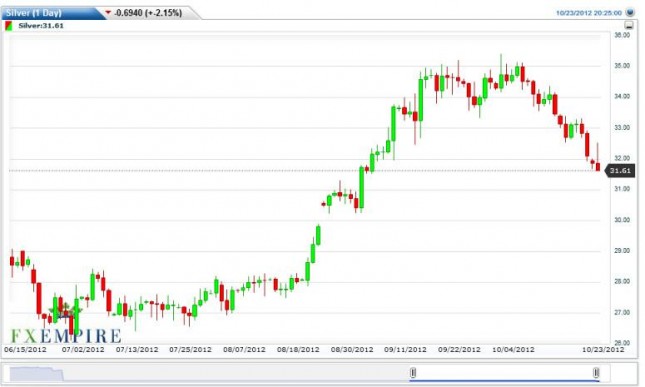
Task: Click the 31.00 price axis label
Action: [622, 189]
